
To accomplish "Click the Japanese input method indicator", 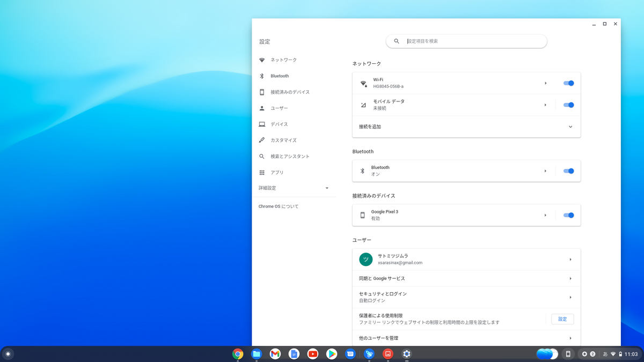I will (x=605, y=354).
